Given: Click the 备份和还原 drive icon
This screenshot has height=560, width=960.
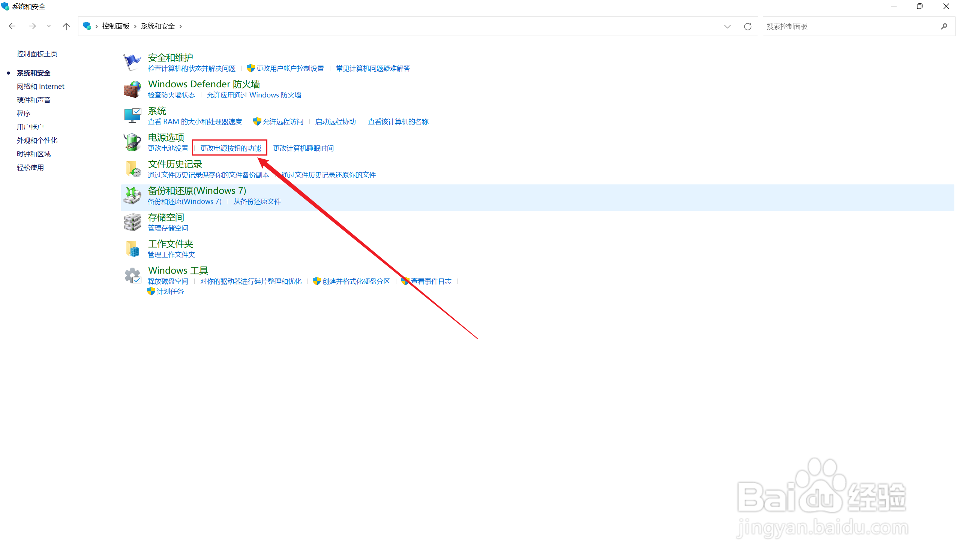Looking at the screenshot, I should (132, 195).
